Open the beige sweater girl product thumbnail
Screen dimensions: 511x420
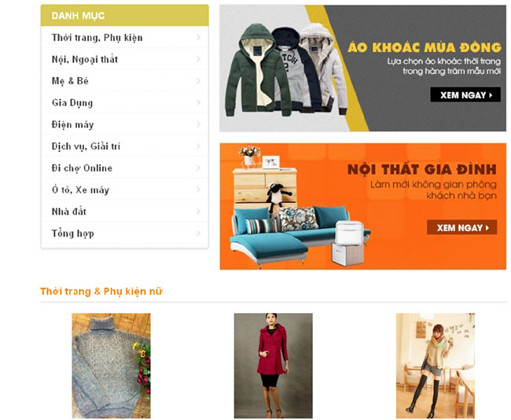tap(436, 366)
